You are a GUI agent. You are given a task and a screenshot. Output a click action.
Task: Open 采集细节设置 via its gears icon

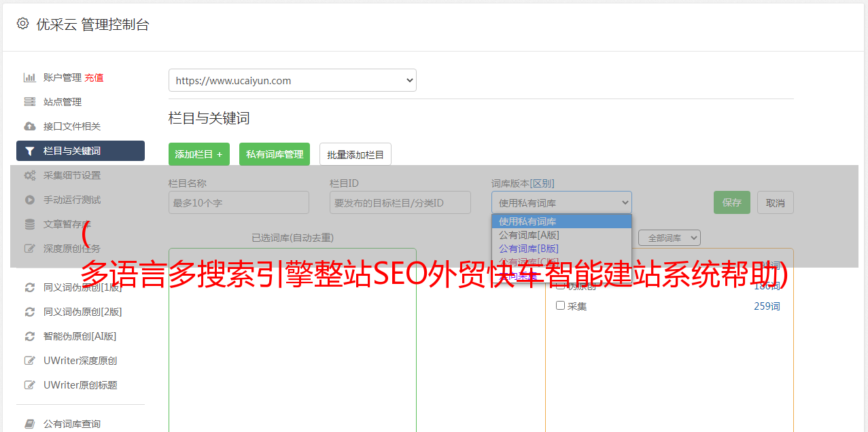(30, 175)
